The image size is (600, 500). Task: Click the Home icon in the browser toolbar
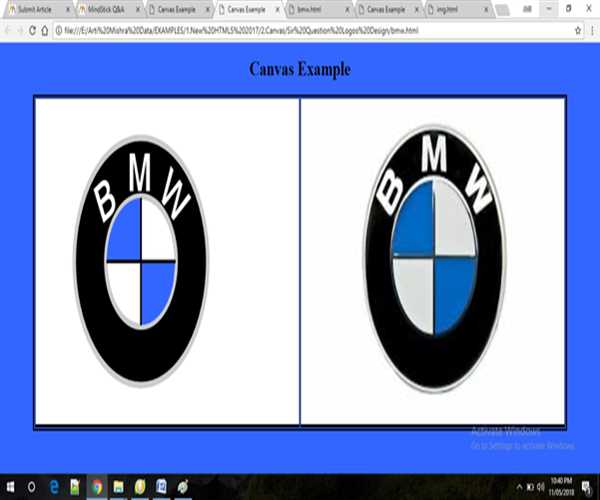pyautogui.click(x=45, y=31)
